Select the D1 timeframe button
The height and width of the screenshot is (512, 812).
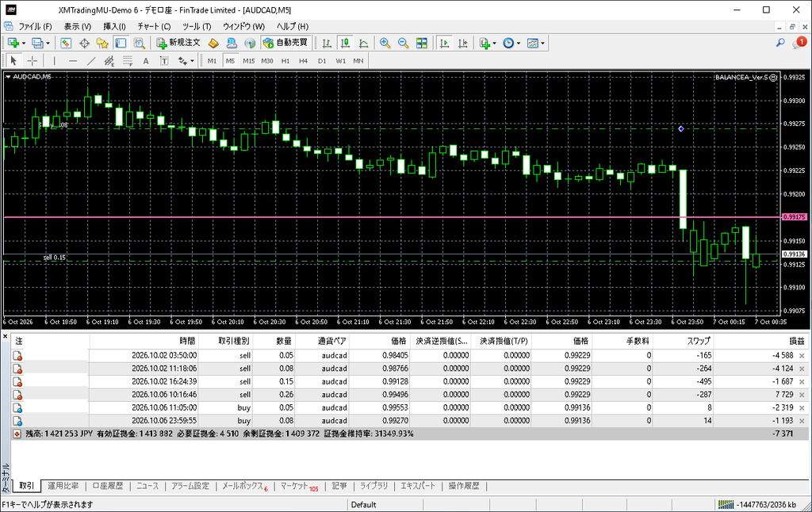click(x=322, y=61)
